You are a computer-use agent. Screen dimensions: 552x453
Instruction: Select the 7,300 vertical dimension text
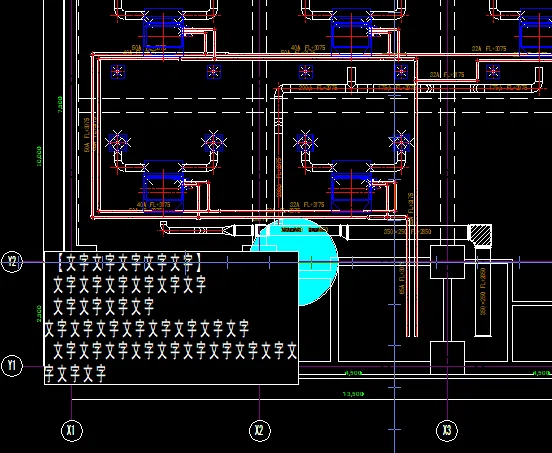[60, 104]
